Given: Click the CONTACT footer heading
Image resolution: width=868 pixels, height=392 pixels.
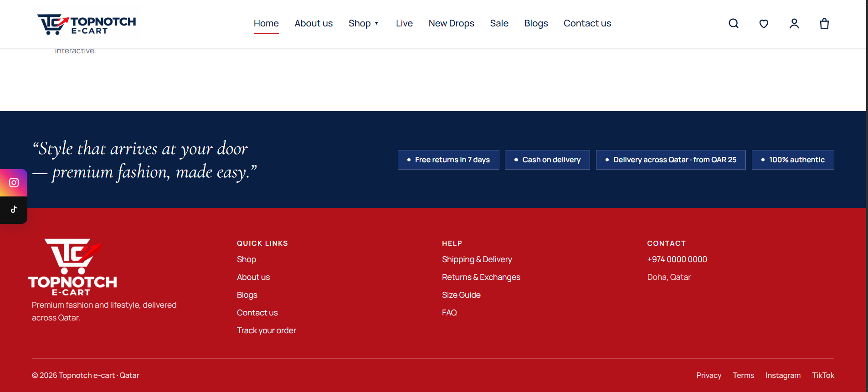Looking at the screenshot, I should [667, 243].
